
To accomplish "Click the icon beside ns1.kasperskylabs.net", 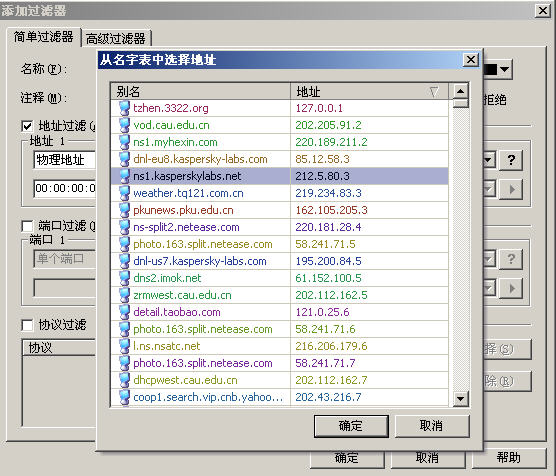I will point(124,176).
